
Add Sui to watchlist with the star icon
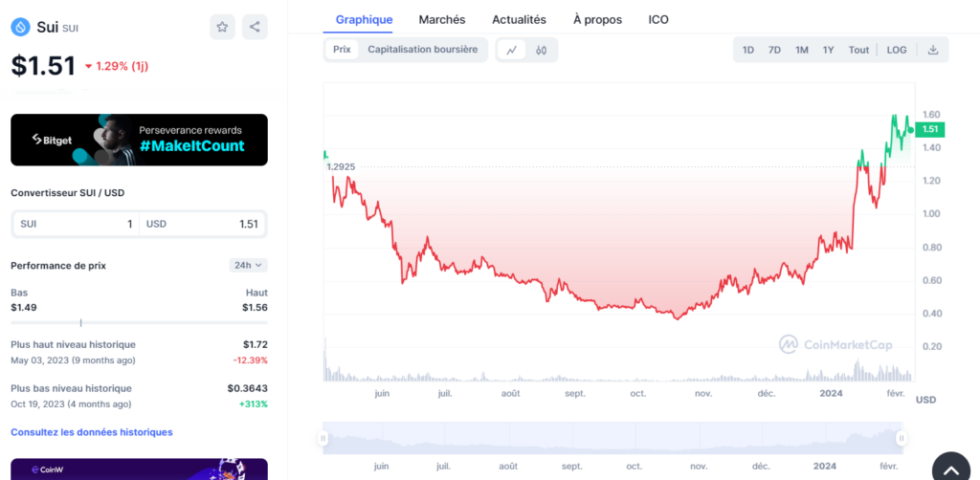tap(222, 27)
